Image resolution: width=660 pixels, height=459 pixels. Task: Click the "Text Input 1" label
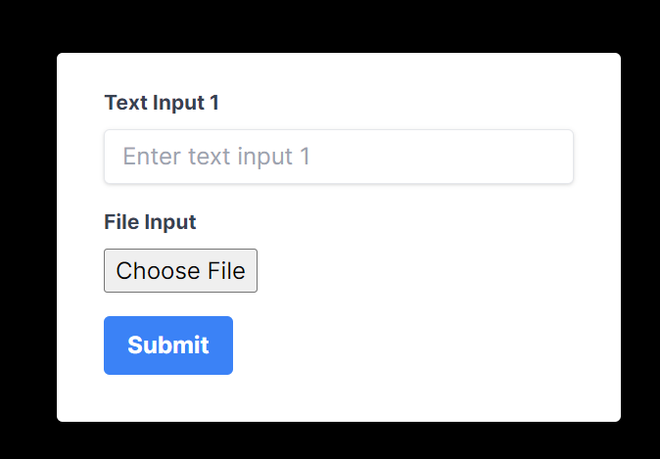pos(161,102)
